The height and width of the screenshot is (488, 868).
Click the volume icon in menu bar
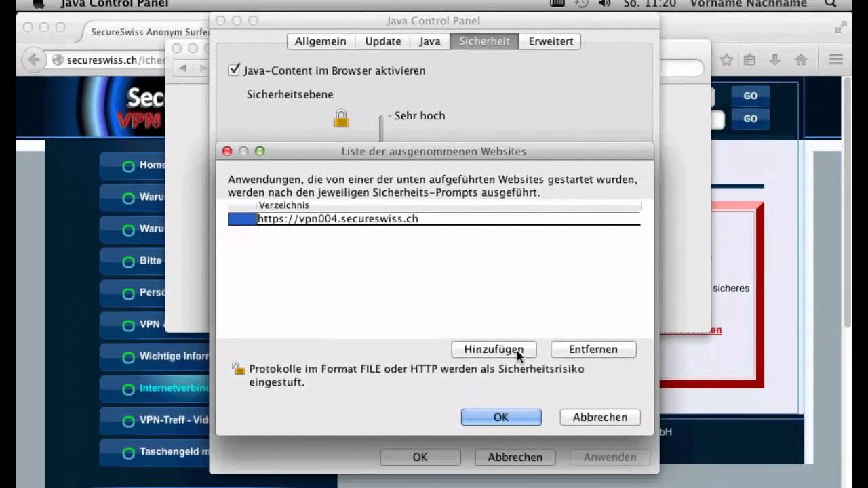coord(604,3)
